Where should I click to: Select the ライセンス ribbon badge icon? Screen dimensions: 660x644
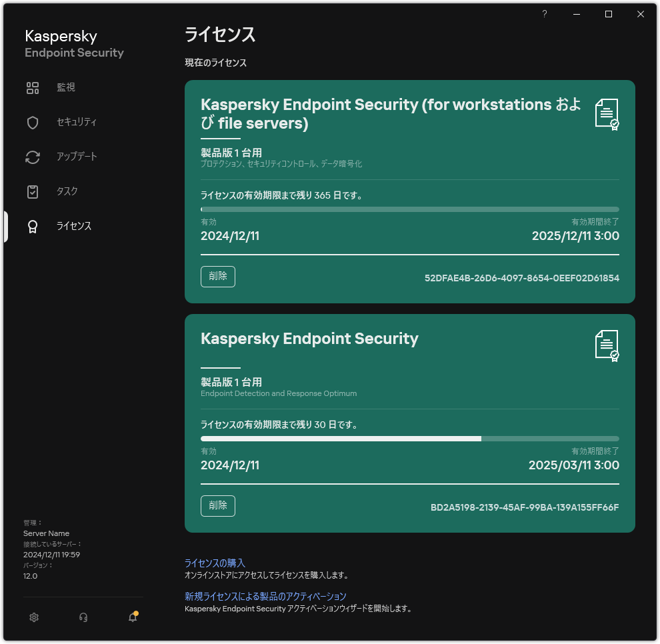click(33, 226)
